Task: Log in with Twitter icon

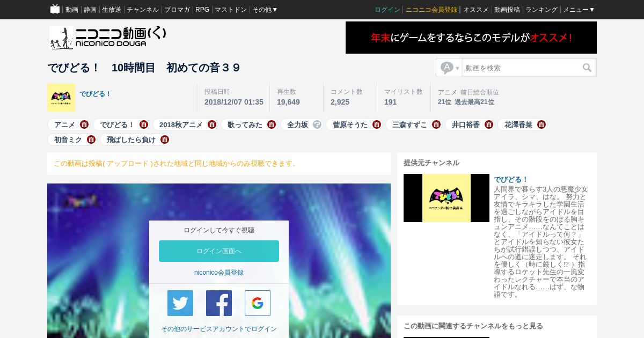Action: 180,303
